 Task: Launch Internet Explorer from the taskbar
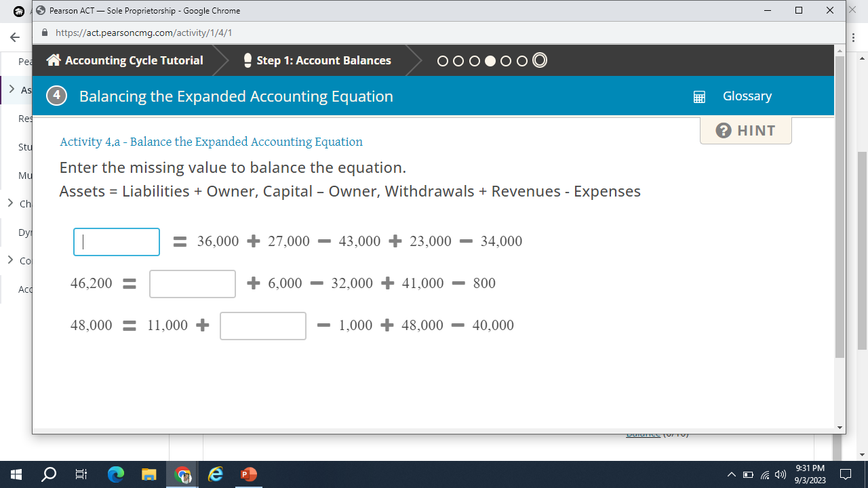[216, 474]
